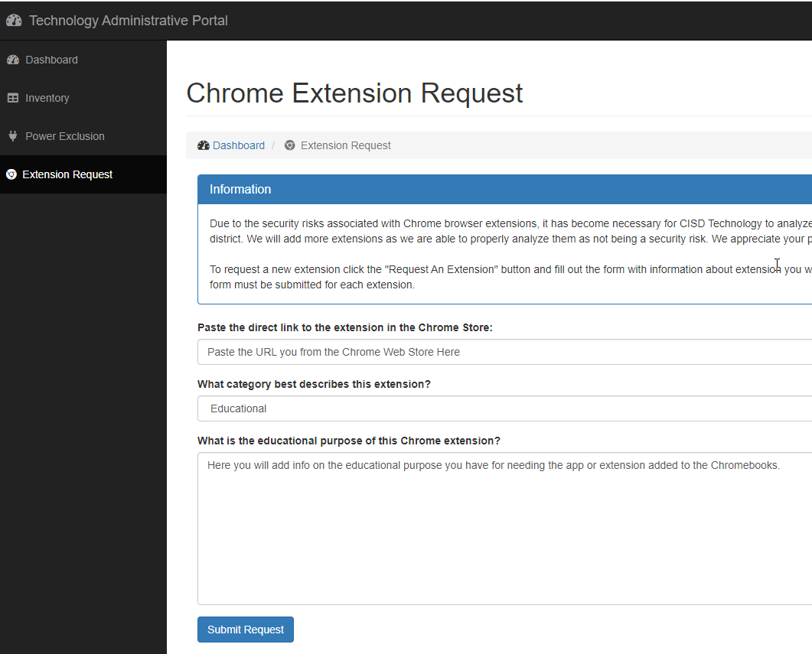
Task: Select the Extension Request sidebar label
Action: tap(67, 174)
